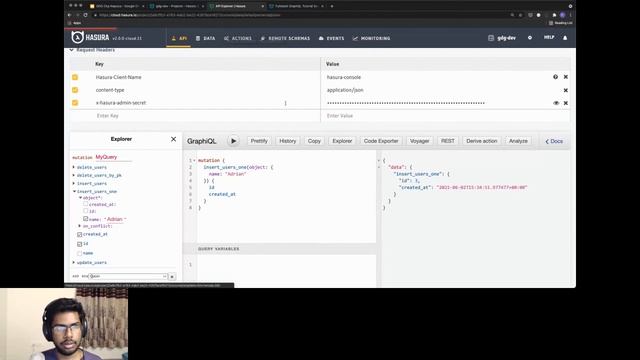This screenshot has width=640, height=360.
Task: Open the Reading List
Action: pyautogui.click(x=560, y=23)
